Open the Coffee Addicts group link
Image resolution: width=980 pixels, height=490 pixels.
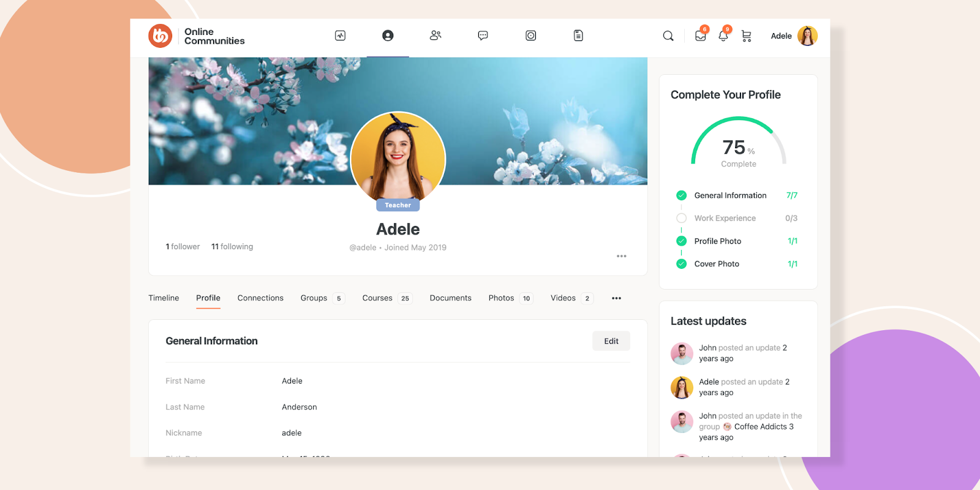click(x=760, y=427)
